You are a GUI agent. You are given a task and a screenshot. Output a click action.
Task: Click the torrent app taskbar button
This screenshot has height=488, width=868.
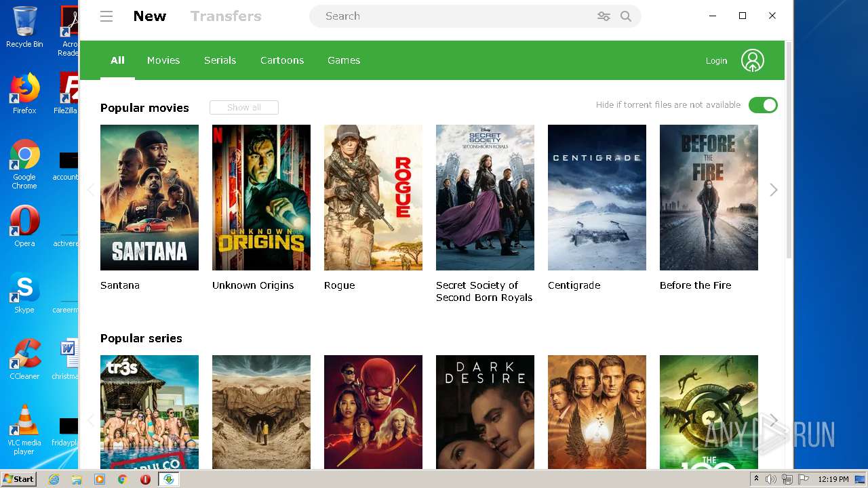pyautogui.click(x=169, y=479)
